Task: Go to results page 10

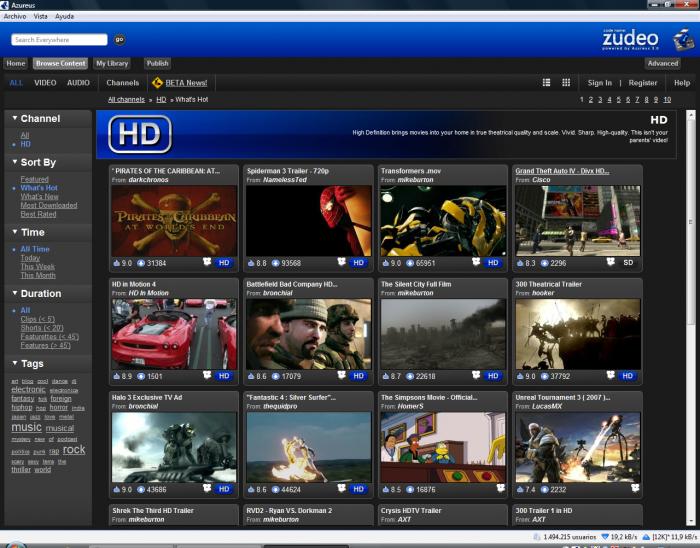Action: tap(667, 100)
